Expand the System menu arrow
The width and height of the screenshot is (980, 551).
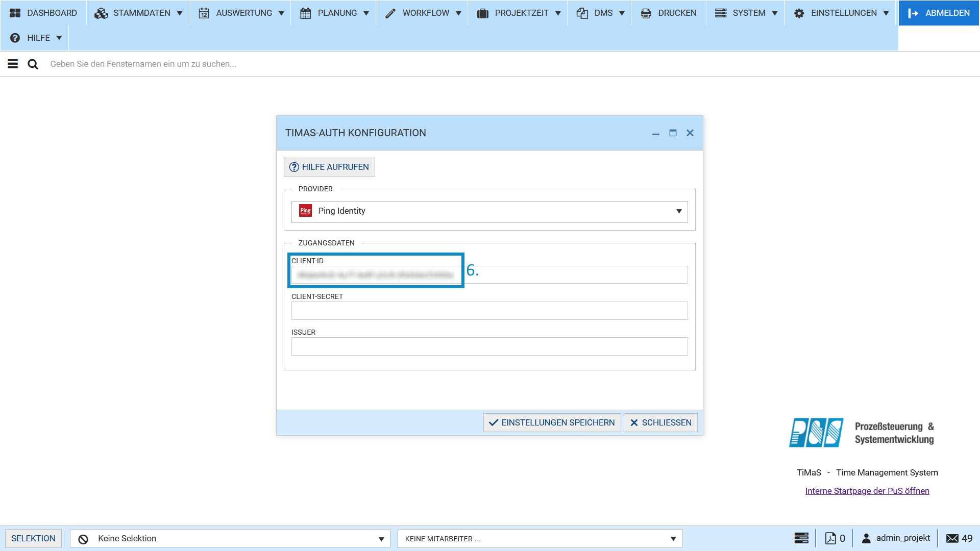(775, 13)
